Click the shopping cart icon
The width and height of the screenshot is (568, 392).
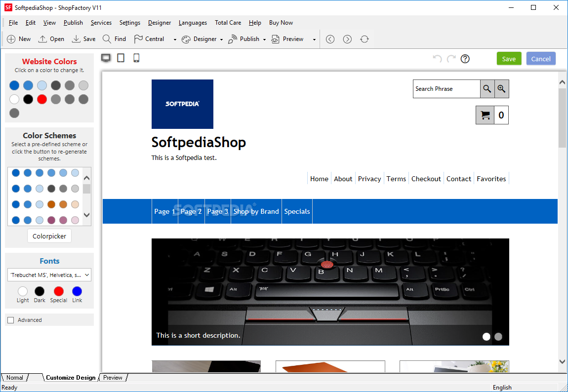pos(485,115)
